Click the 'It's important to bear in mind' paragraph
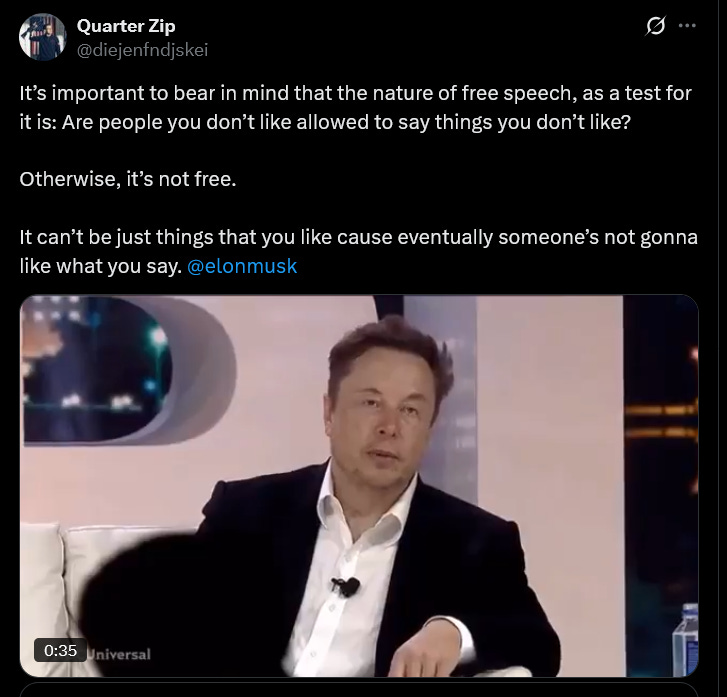Screen dimensions: 727x697 tap(356, 108)
